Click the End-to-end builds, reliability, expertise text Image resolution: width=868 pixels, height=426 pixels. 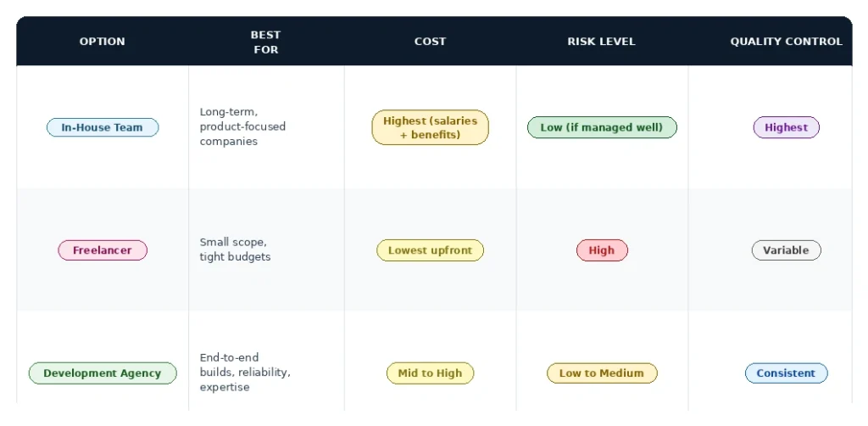245,373
